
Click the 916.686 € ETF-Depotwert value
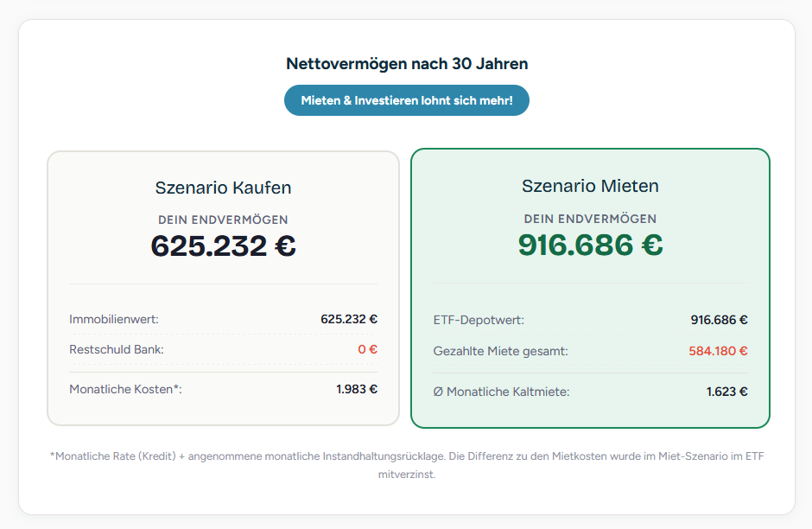click(x=720, y=319)
